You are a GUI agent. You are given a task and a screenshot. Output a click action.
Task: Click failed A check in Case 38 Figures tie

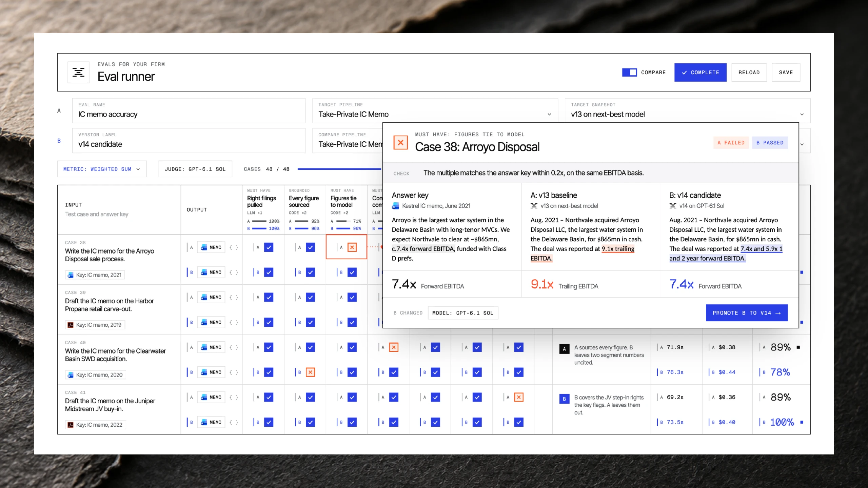click(x=352, y=247)
